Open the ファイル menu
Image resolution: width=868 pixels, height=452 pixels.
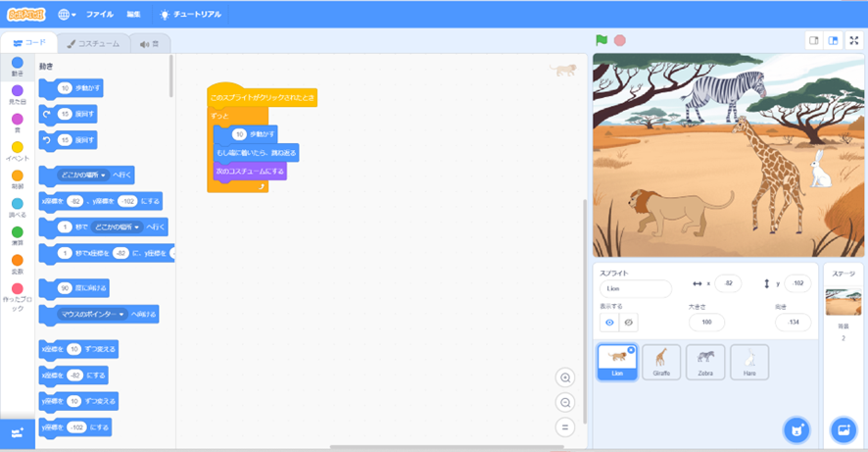click(x=99, y=15)
